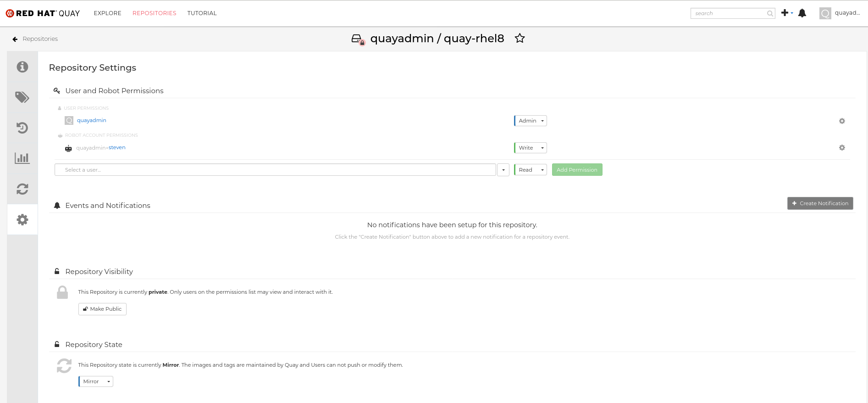Click the robot icon beside quayadmin+steven
The image size is (868, 403).
pos(68,148)
